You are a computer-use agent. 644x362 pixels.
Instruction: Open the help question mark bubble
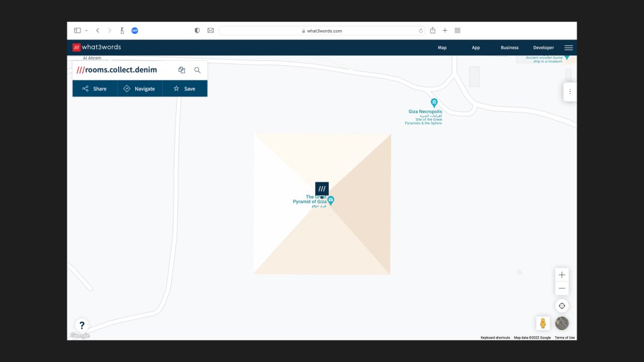82,325
